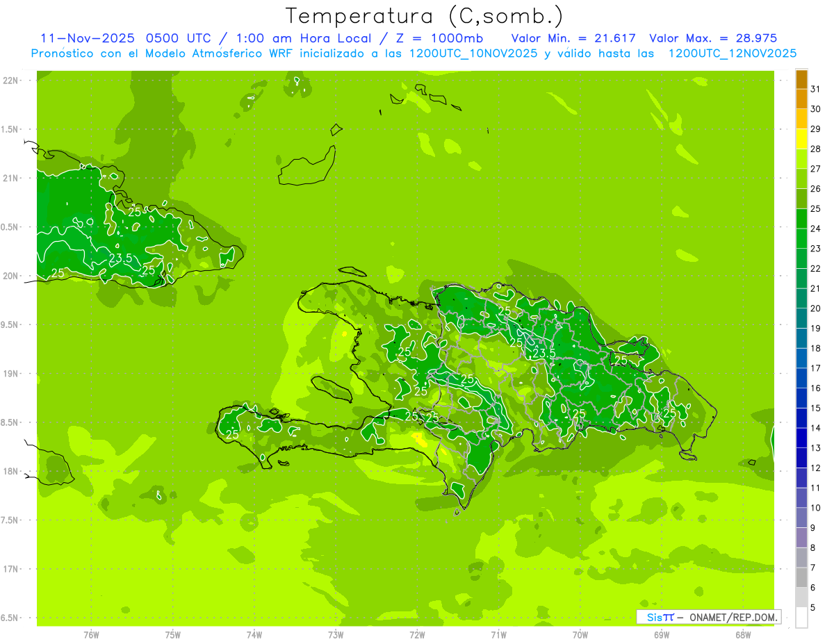Click the legend swatch between 30 and 31
This screenshot has height=644, width=834.
click(x=801, y=99)
